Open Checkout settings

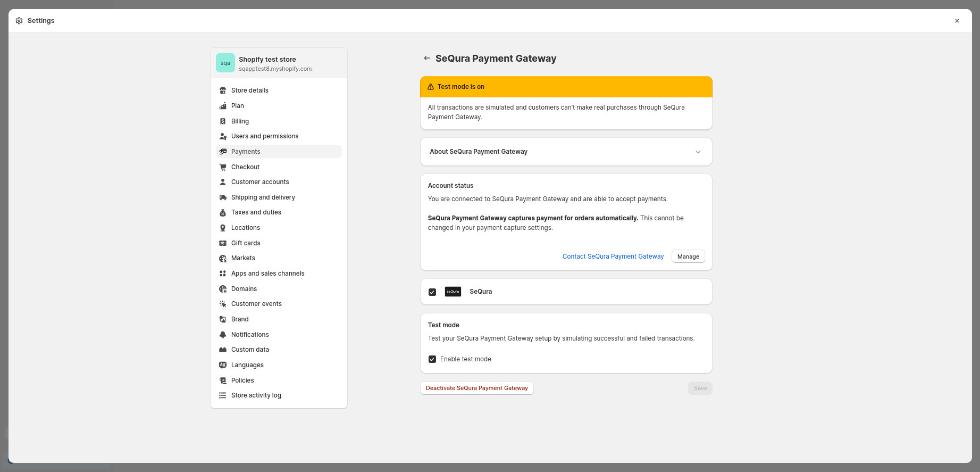[279, 167]
